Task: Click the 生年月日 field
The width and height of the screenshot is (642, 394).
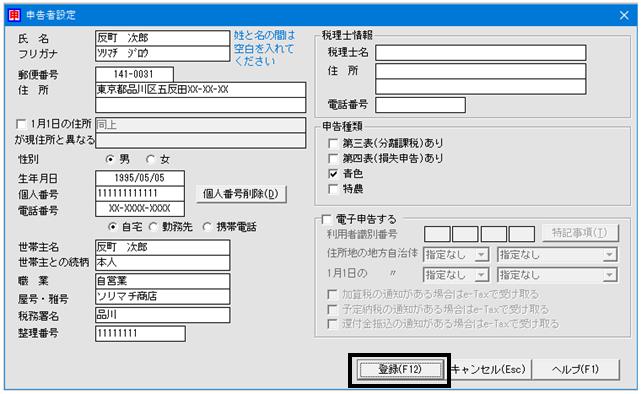Action: [140, 178]
